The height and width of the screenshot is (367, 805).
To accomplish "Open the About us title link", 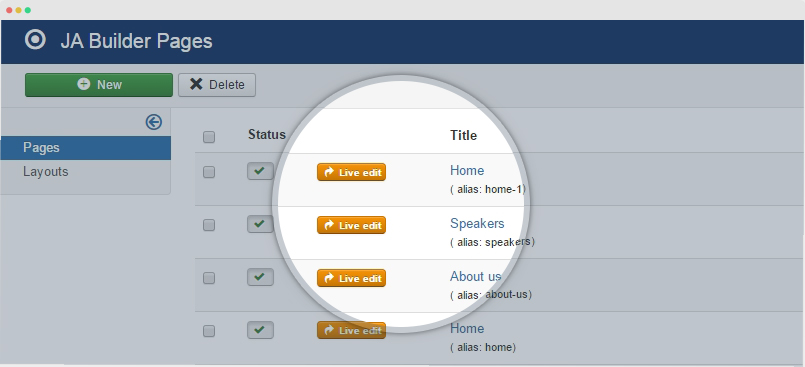I will coord(475,276).
